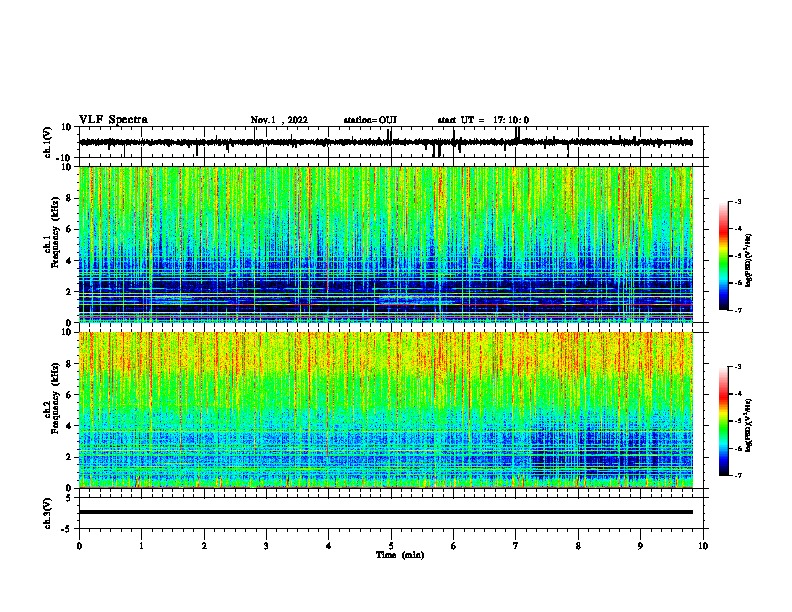
Task: Click the ch.1(V) waveform axis label
Action: (x=48, y=142)
